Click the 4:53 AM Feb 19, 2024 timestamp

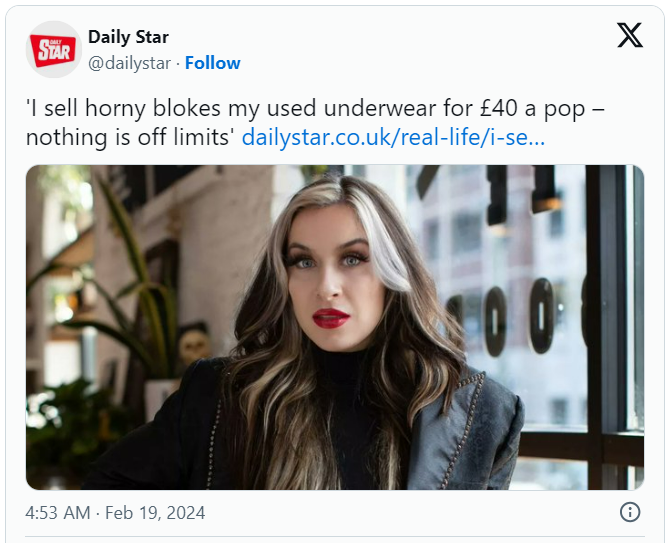tap(115, 513)
